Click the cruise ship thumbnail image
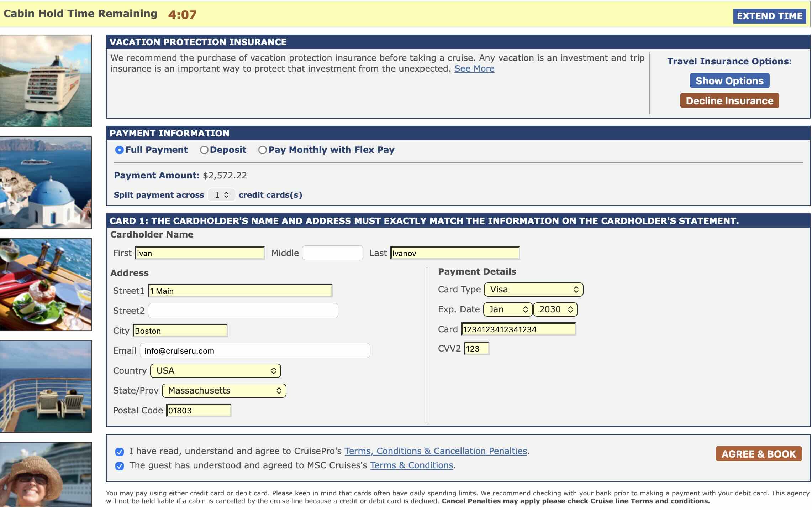 click(46, 80)
